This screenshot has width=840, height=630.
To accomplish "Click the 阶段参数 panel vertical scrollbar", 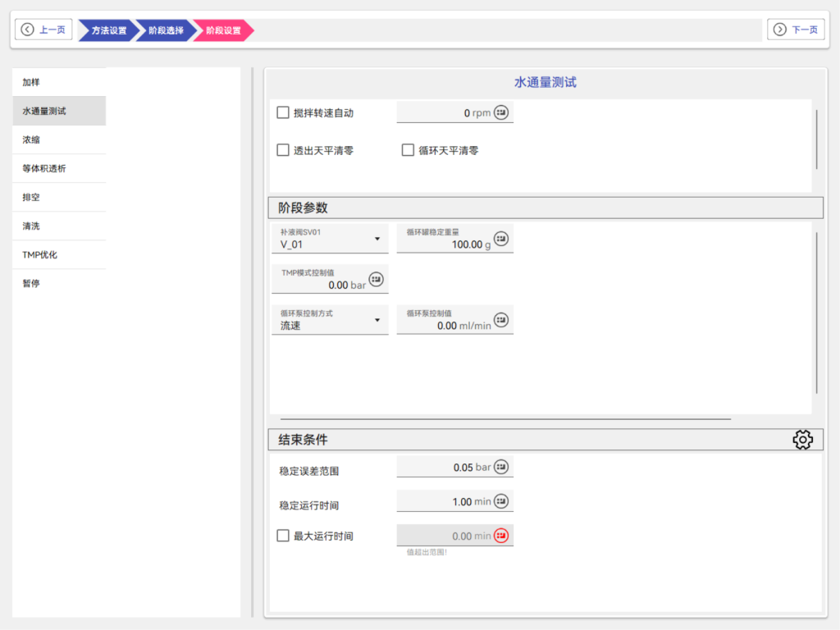I will point(816,312).
